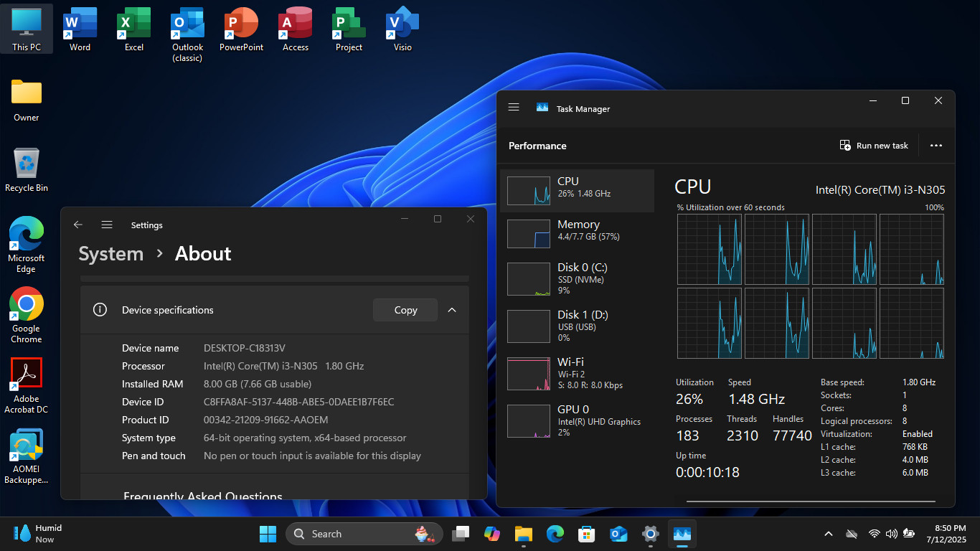Viewport: 980px width, 551px height.
Task: Open Wi-Fi network tray icon
Action: [x=874, y=534]
